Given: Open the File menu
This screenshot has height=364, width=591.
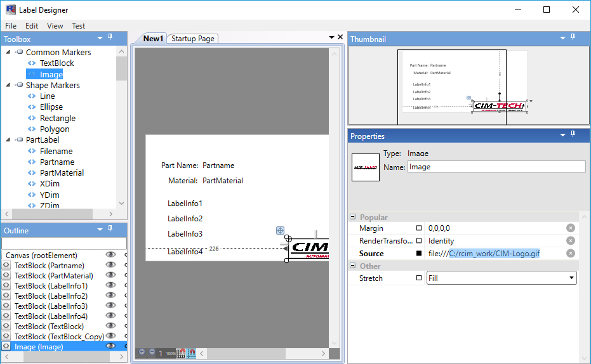Looking at the screenshot, I should coord(11,25).
